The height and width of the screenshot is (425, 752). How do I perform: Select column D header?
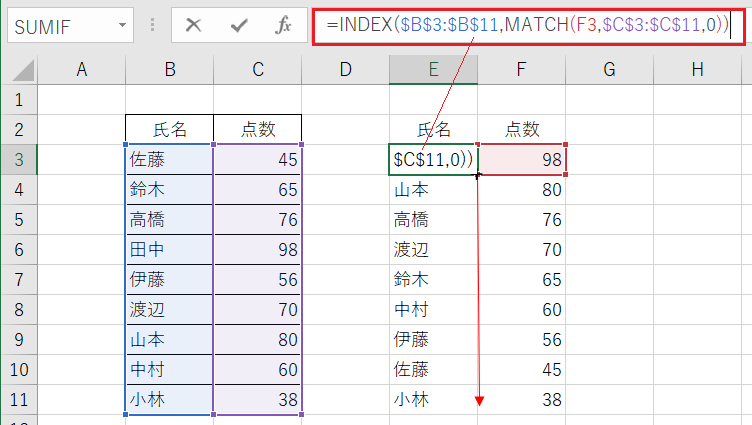click(x=345, y=70)
